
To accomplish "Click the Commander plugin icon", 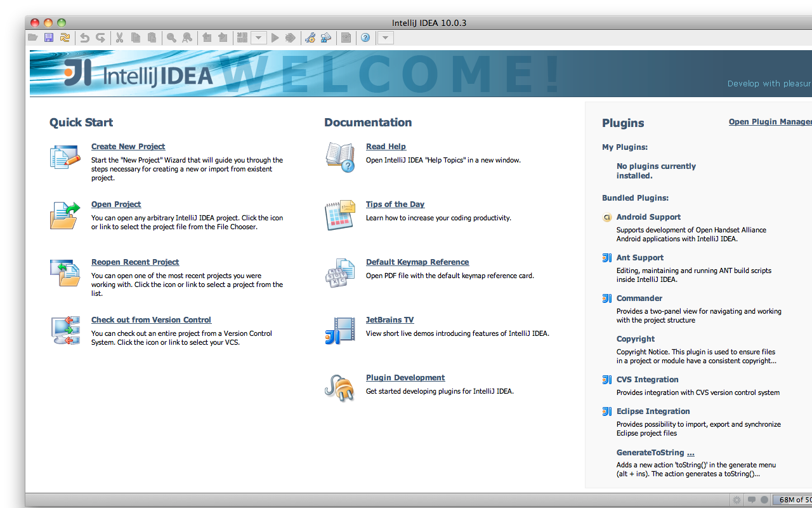I will click(607, 298).
